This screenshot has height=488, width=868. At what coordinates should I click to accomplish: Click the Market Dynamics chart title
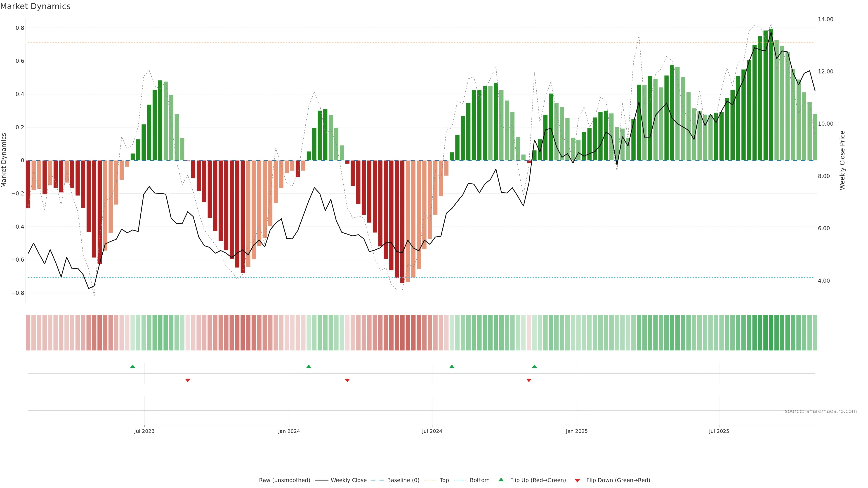coord(35,6)
